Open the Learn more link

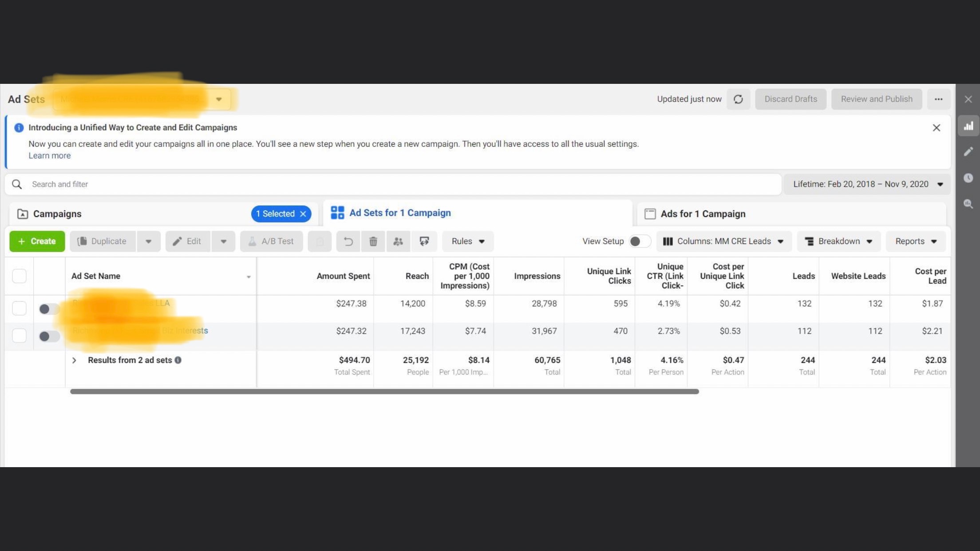pos(50,156)
